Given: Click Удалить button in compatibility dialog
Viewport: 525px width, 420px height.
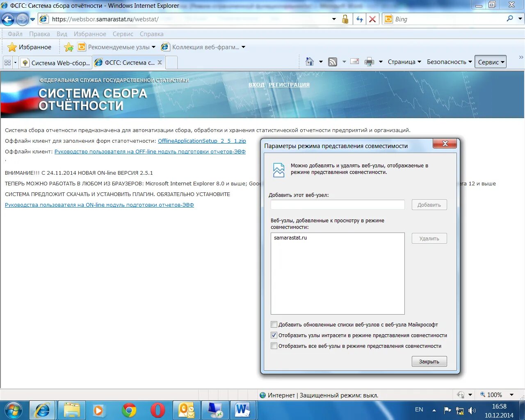Looking at the screenshot, I should point(429,238).
